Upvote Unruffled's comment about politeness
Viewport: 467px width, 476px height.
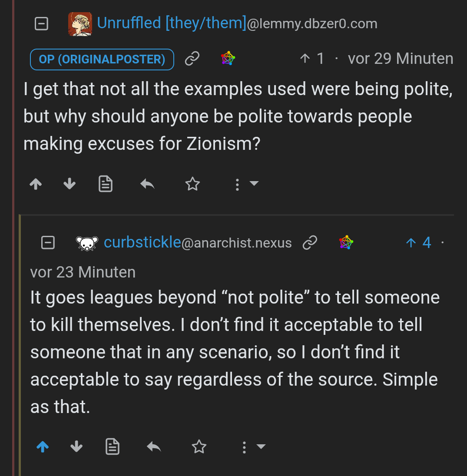click(x=36, y=185)
